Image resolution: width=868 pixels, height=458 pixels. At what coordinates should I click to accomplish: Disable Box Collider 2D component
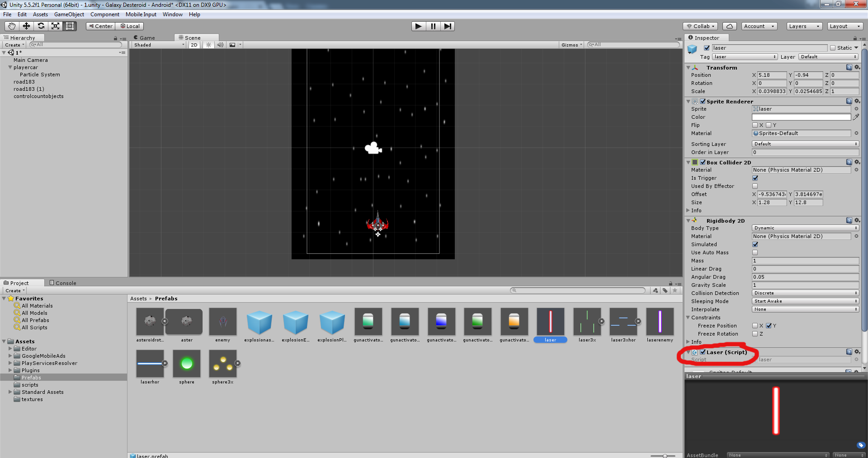[x=703, y=162]
